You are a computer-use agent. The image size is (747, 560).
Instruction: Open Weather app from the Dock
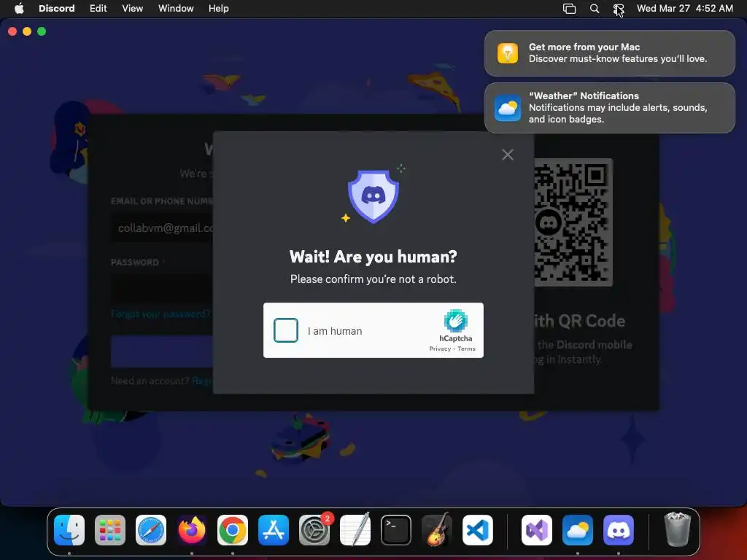(x=578, y=530)
